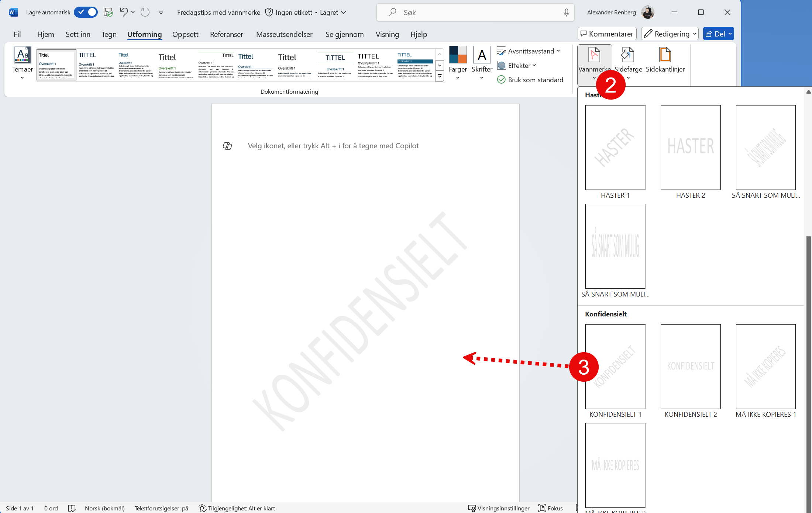Click the dictation microphone icon
Screen dimensions: 812x513
coord(566,12)
